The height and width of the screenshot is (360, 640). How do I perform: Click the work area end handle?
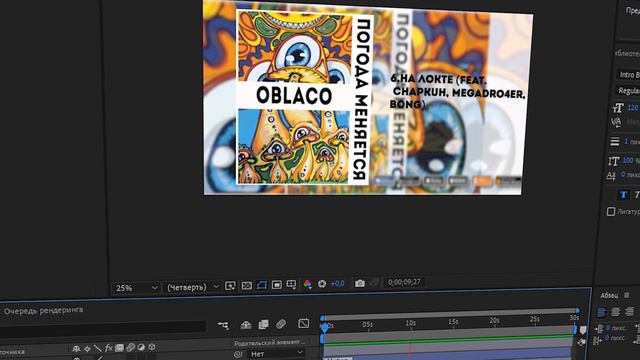(x=575, y=329)
